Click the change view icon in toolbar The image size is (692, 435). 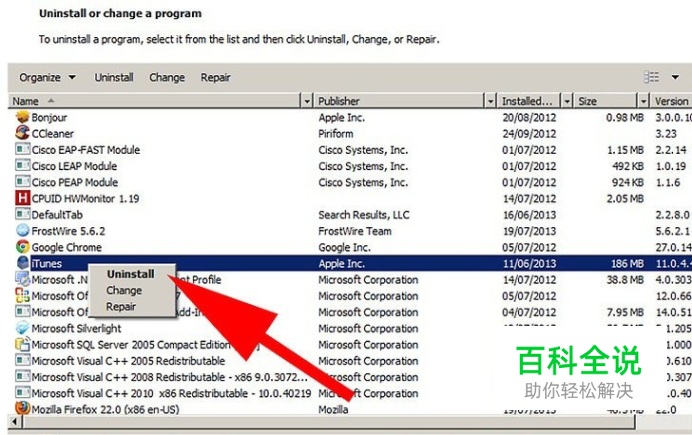click(x=651, y=77)
